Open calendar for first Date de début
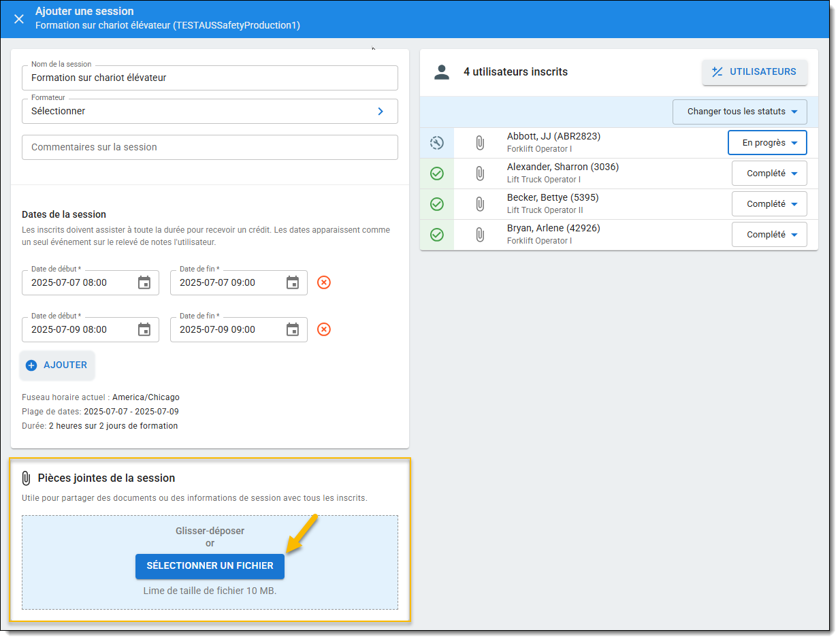 coord(144,282)
